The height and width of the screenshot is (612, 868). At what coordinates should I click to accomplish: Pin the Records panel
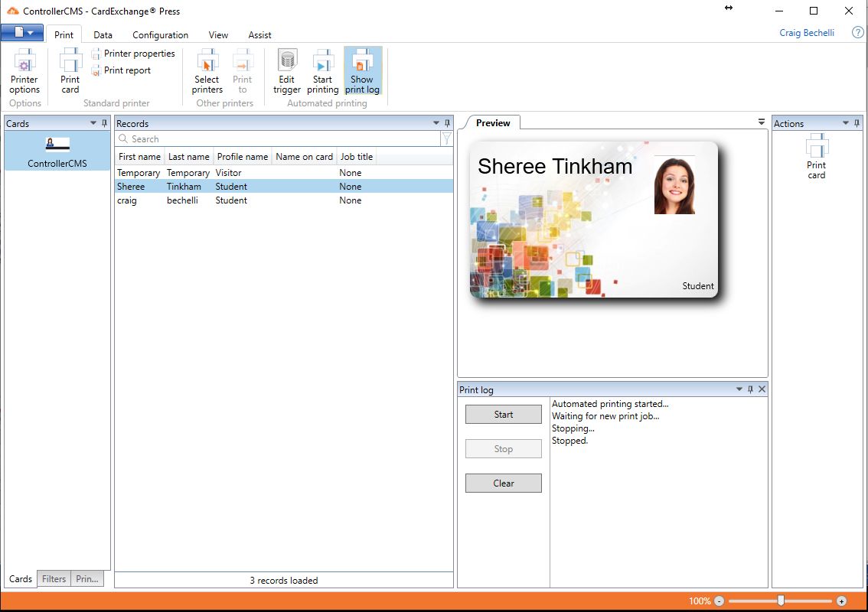tap(447, 123)
